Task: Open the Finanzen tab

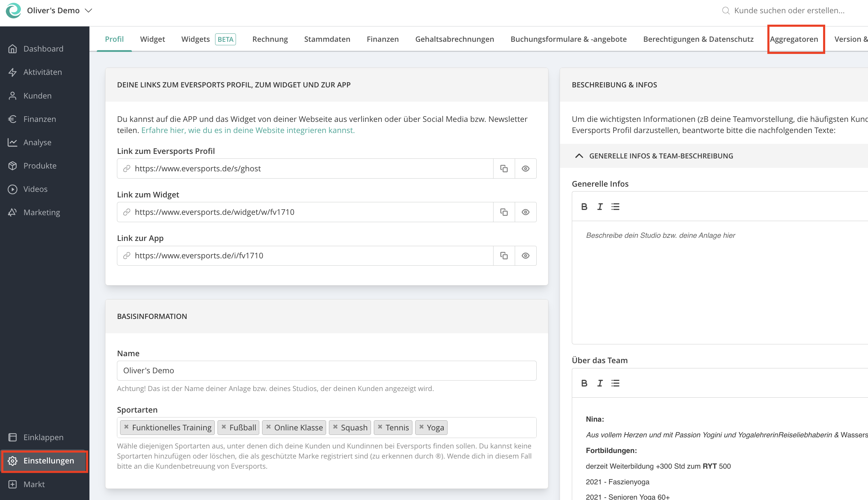Action: [x=382, y=39]
